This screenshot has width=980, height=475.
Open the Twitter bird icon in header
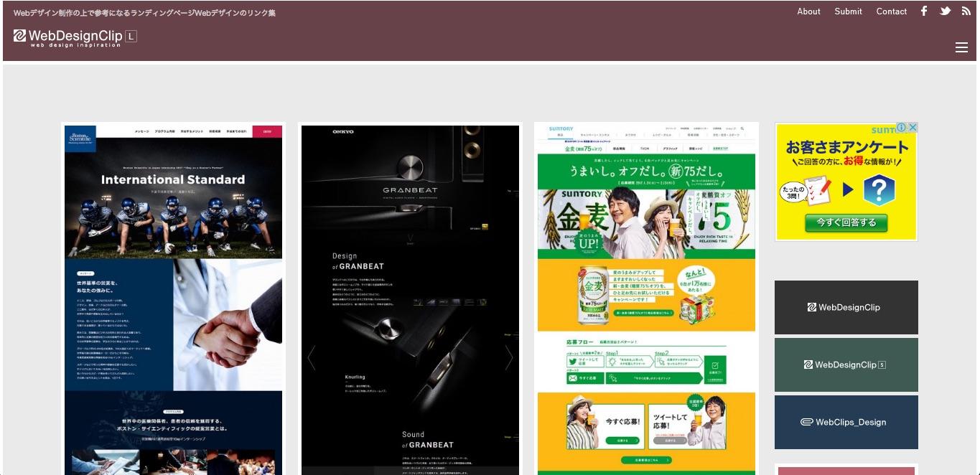946,11
